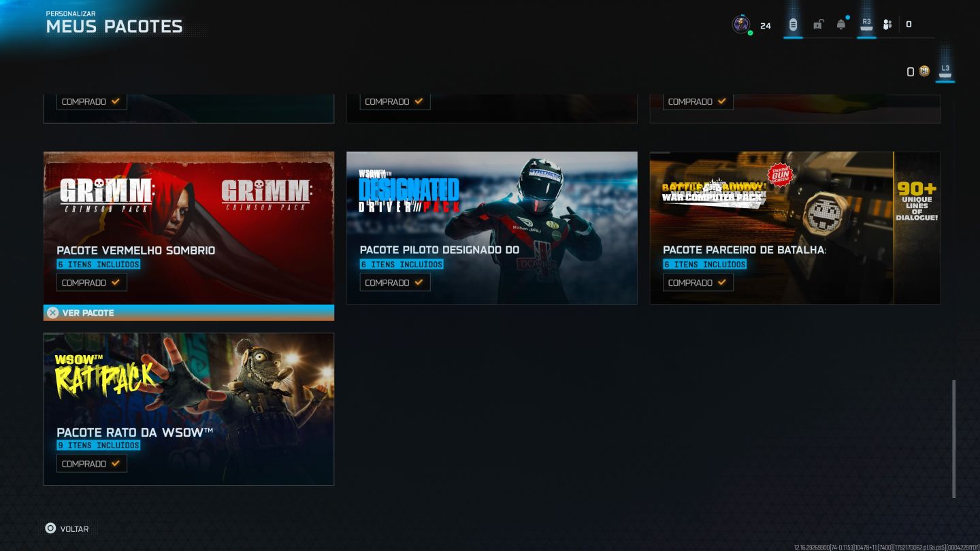Screen dimensions: 980x551
Task: Click 6 Itens Incluídos under Pacote Vermelho Sombrio
Action: point(99,265)
